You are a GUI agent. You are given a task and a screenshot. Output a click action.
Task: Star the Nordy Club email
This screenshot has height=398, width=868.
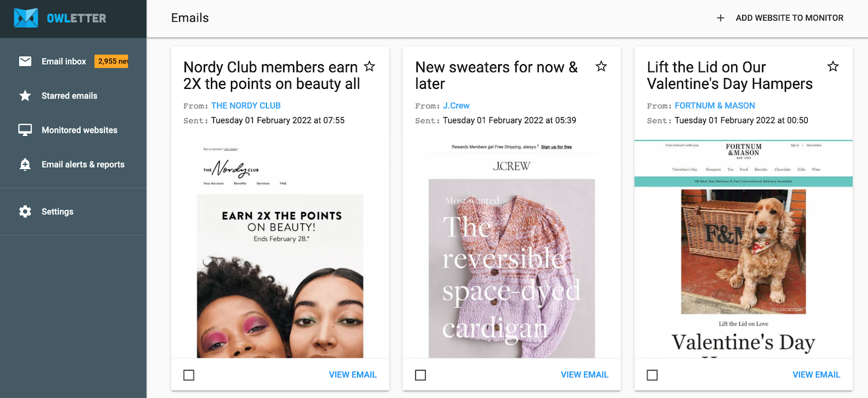[369, 67]
